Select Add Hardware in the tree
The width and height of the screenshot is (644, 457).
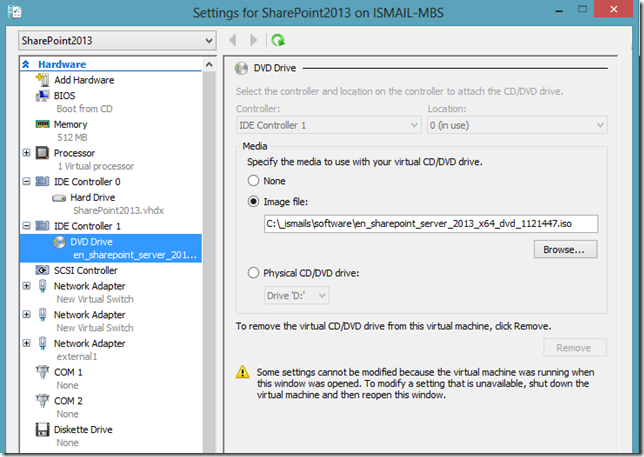[x=84, y=80]
